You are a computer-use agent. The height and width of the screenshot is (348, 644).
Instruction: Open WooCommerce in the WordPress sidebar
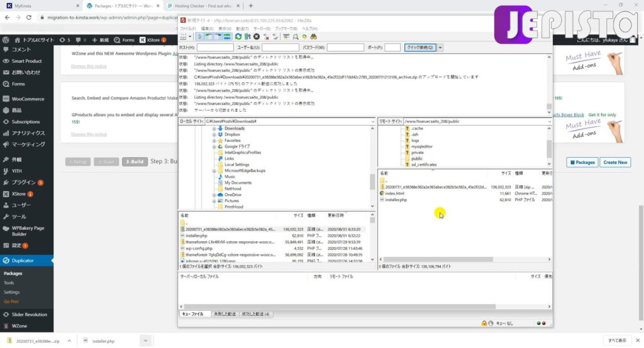point(27,99)
